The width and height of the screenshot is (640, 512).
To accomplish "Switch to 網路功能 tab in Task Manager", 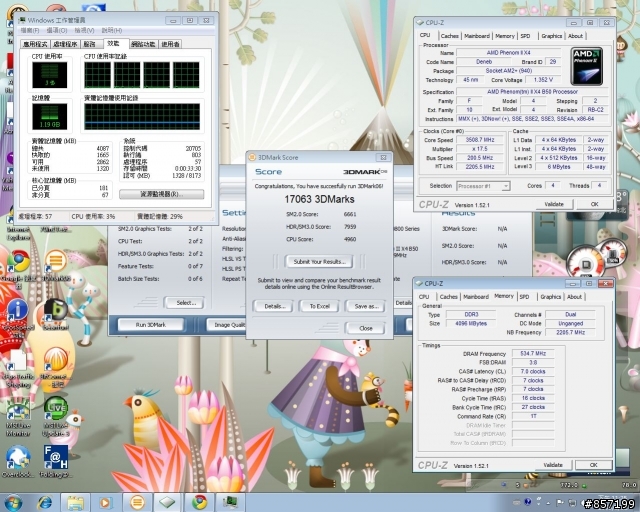I will (x=144, y=44).
